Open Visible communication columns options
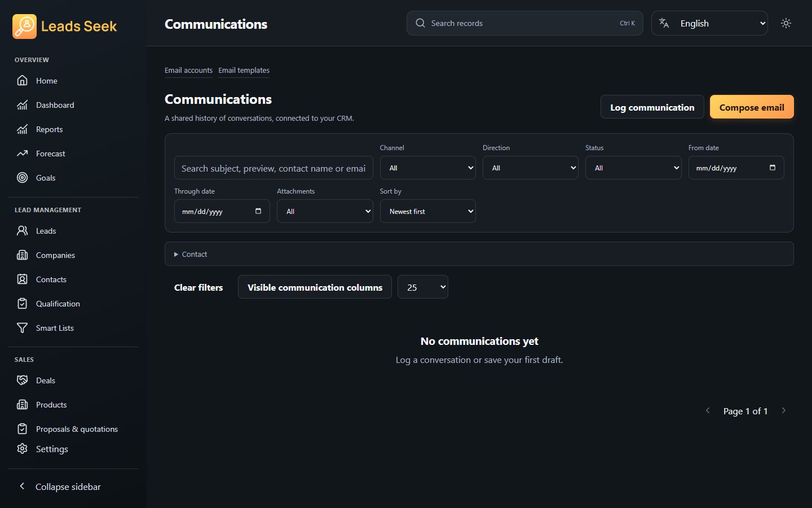Image resolution: width=812 pixels, height=508 pixels. (x=315, y=287)
